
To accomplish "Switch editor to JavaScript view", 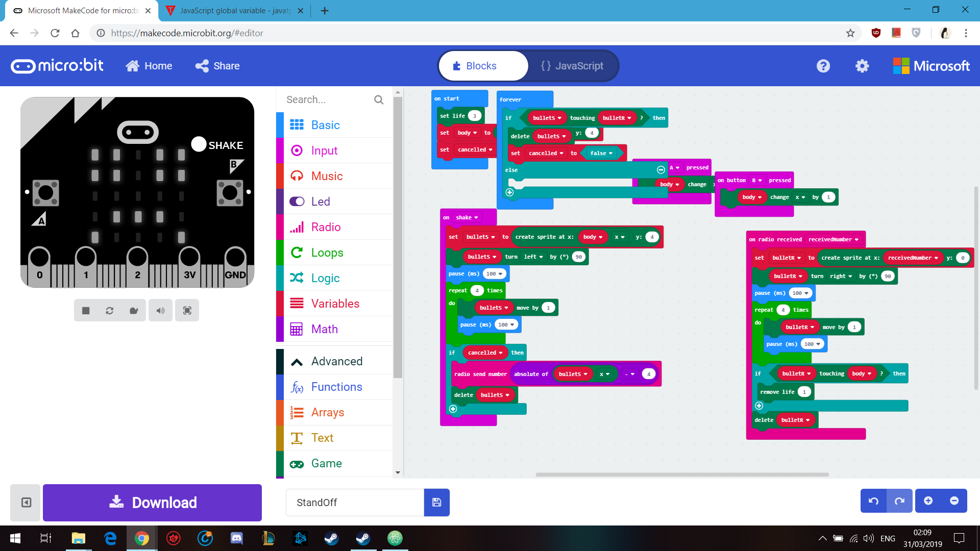I will [x=572, y=66].
